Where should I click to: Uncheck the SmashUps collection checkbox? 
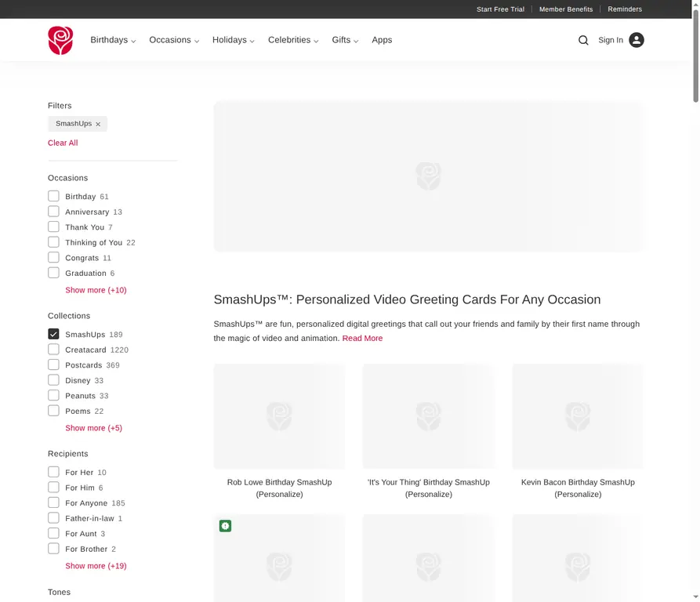tap(53, 334)
